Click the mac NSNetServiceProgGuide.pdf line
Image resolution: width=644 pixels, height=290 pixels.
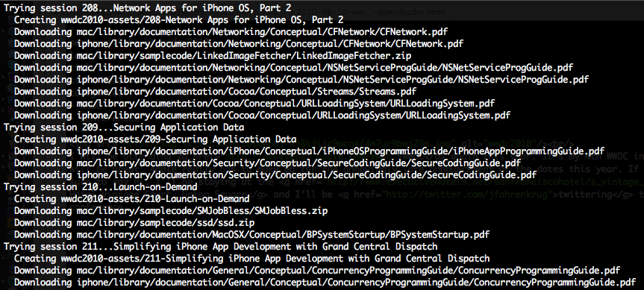tap(293, 67)
